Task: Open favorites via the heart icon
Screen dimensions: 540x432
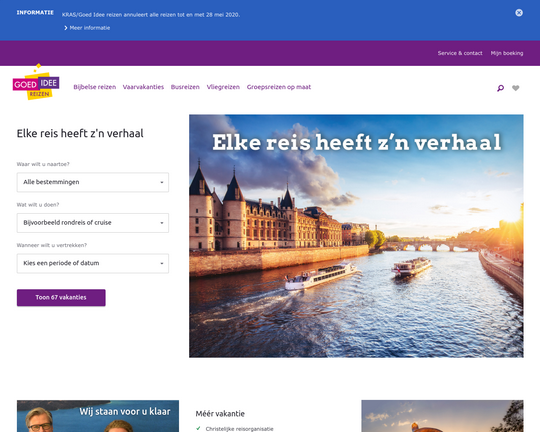Action: coord(515,88)
